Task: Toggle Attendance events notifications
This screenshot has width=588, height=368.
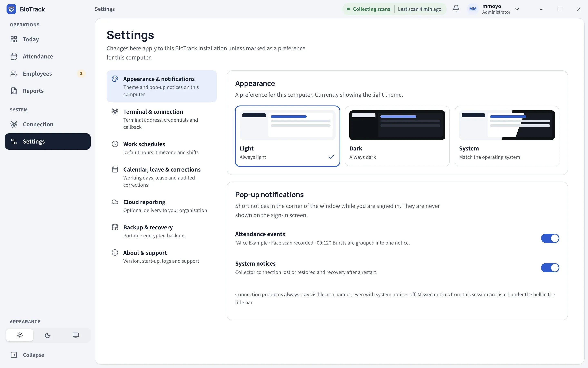Action: click(550, 238)
